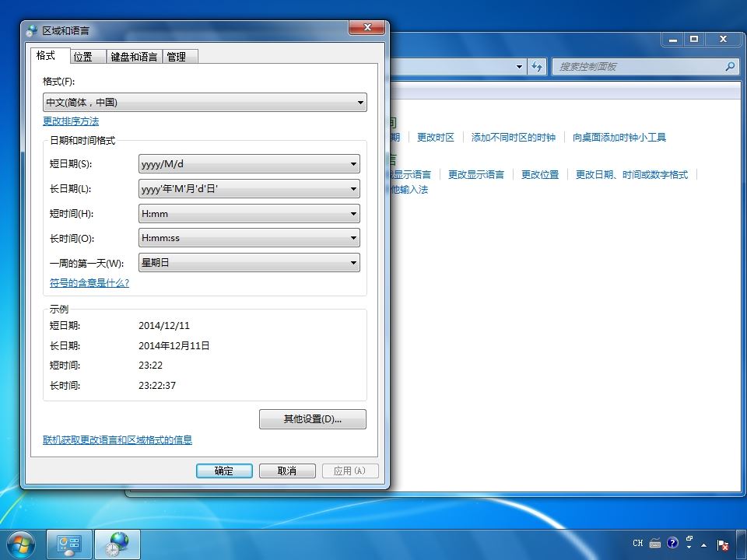The width and height of the screenshot is (747, 560).
Task: Show hidden system tray icons arrow
Action: click(703, 545)
